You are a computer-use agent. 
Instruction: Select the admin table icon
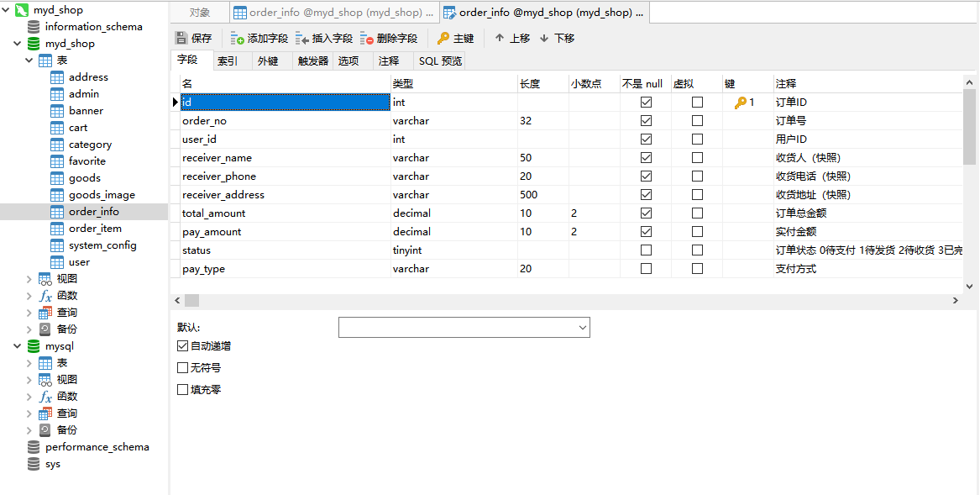click(57, 94)
